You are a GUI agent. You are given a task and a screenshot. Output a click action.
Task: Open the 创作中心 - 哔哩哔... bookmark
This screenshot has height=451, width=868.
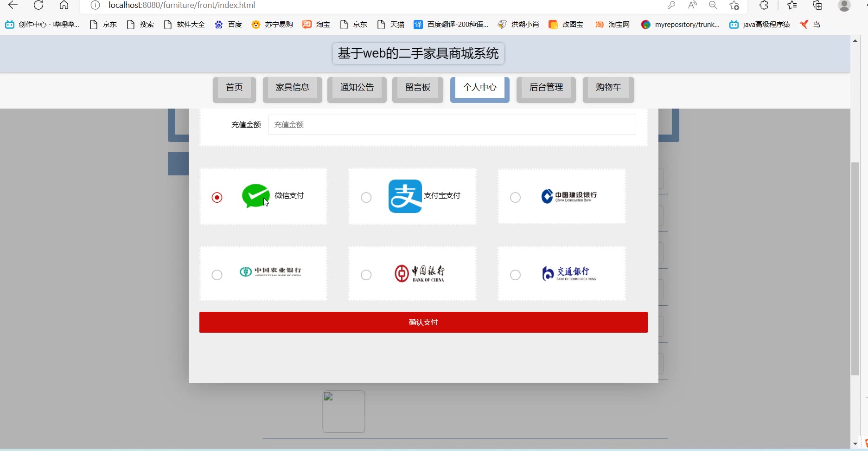tap(42, 25)
